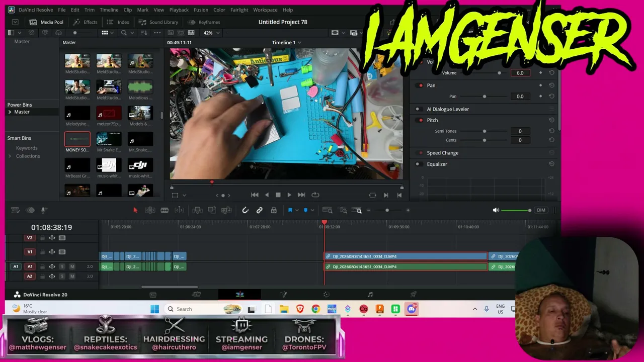Click the viewer Play button
The width and height of the screenshot is (644, 362).
(x=289, y=195)
